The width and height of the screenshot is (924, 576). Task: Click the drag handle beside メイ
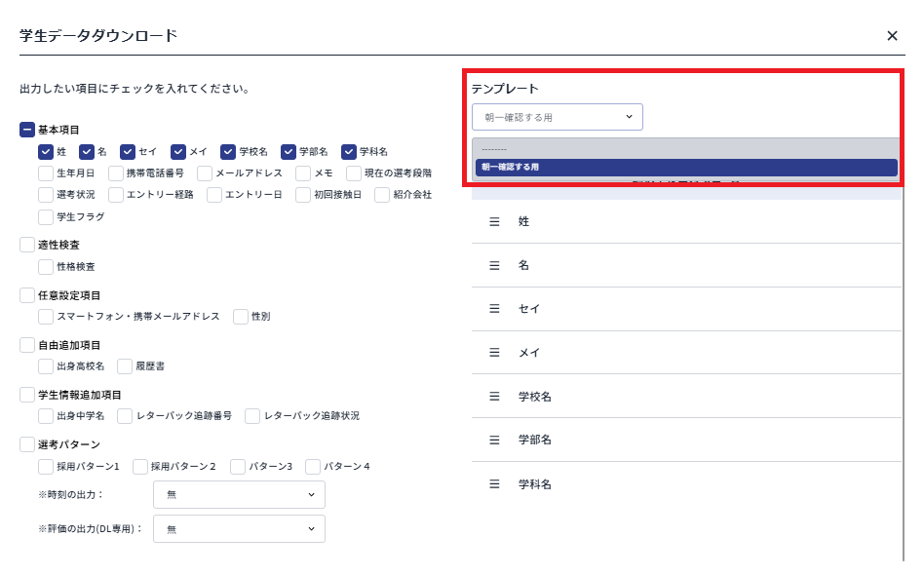click(493, 353)
